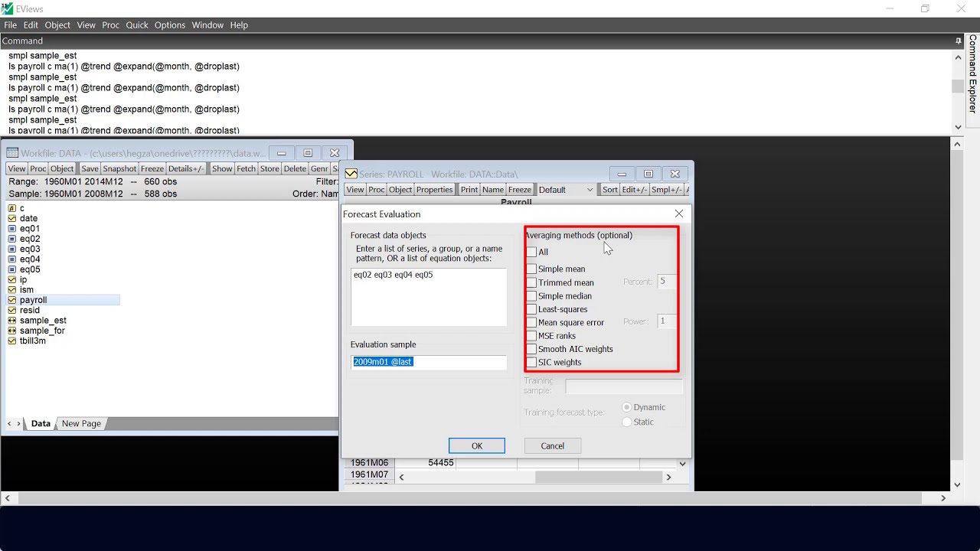Select the tbill3m series icon

[12, 341]
